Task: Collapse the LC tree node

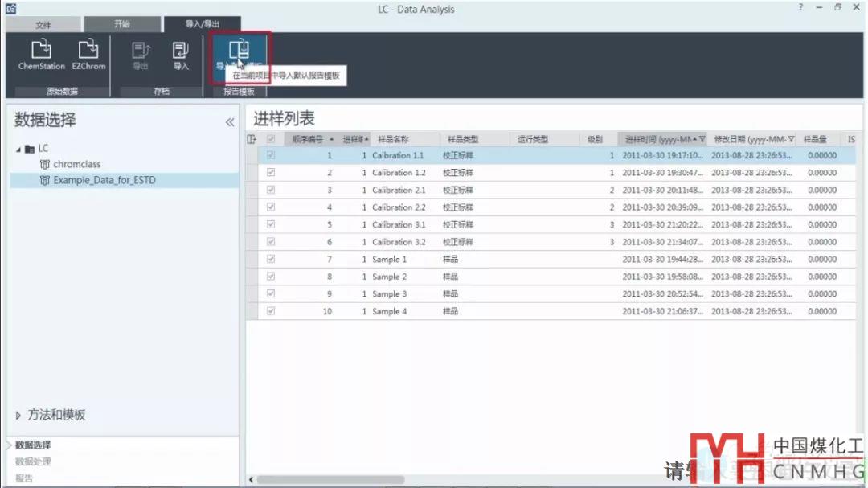Action: point(18,149)
